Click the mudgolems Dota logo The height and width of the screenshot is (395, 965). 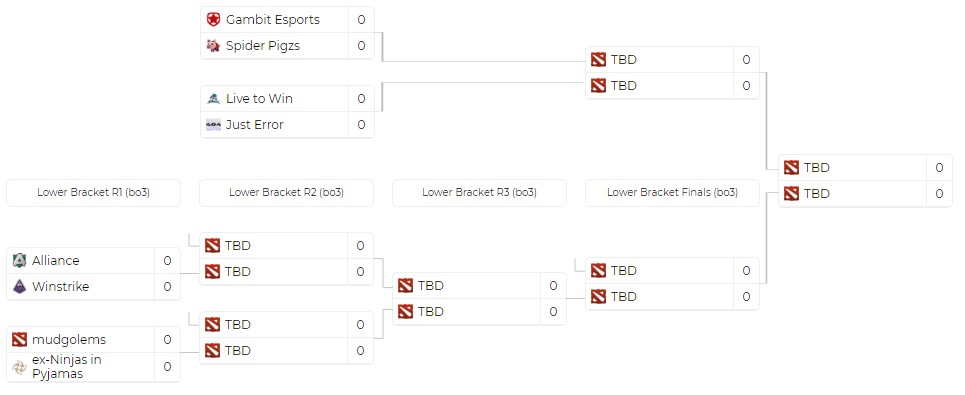19,340
